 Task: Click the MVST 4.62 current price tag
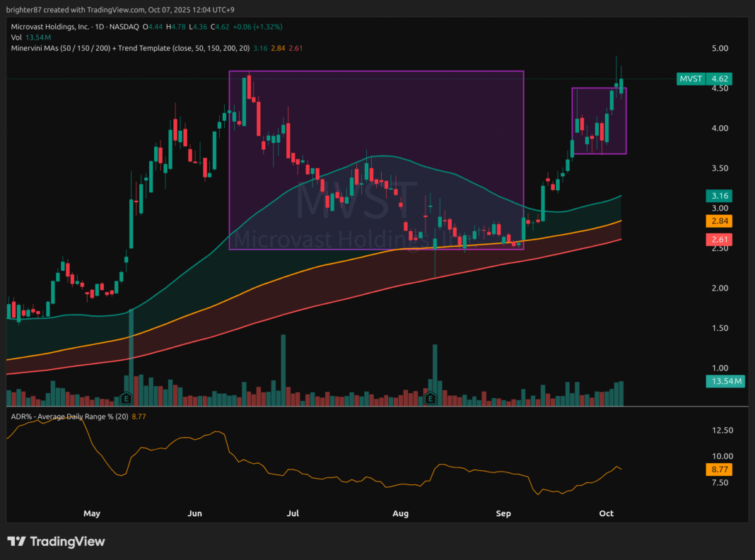coord(704,79)
